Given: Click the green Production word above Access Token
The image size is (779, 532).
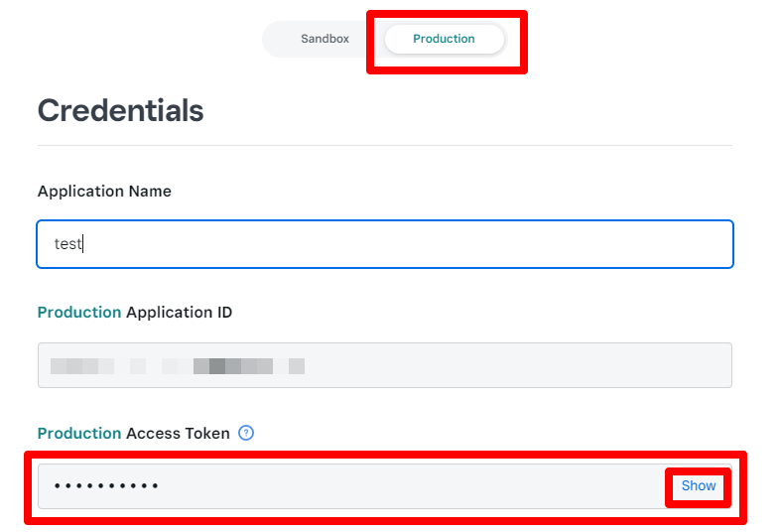Looking at the screenshot, I should [79, 434].
